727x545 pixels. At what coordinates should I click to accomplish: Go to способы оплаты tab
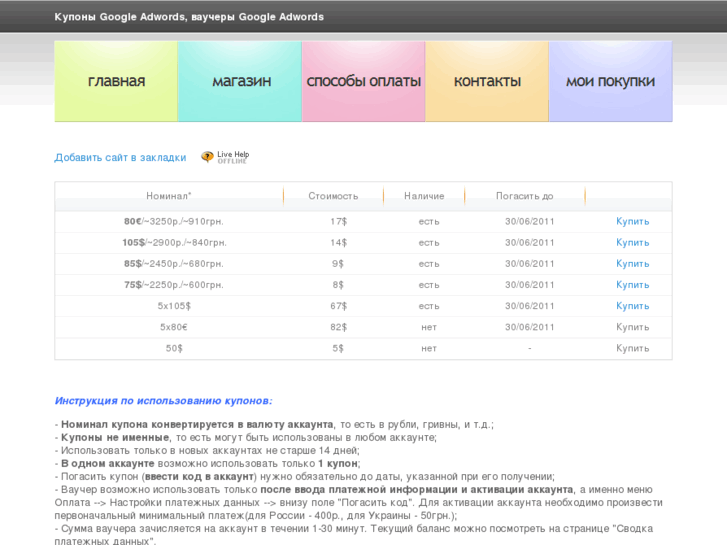pos(363,82)
